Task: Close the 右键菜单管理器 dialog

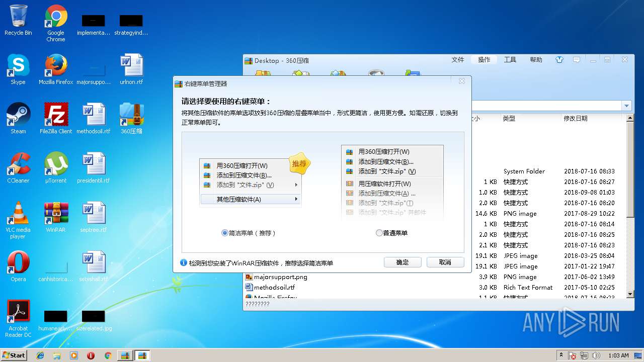Action: coord(462,81)
